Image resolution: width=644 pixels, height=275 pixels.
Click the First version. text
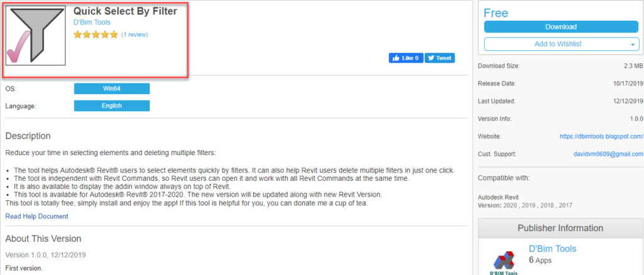coord(24,269)
